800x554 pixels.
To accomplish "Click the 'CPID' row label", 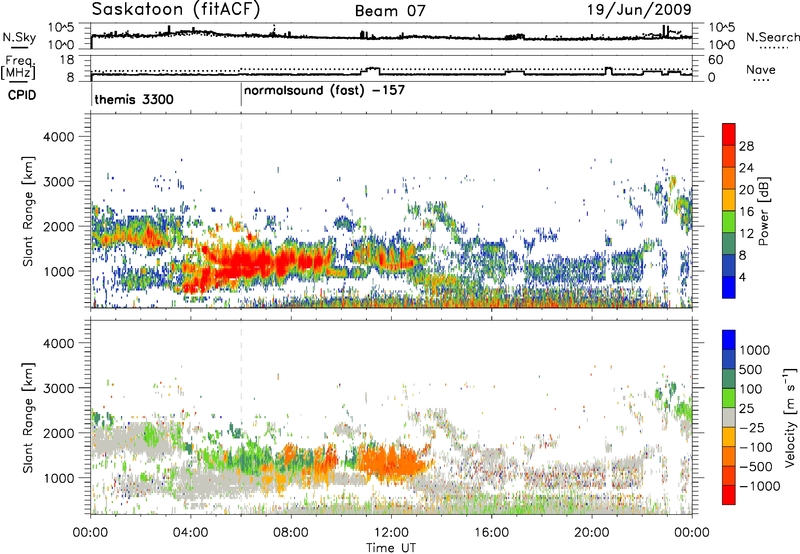I will coord(22,95).
